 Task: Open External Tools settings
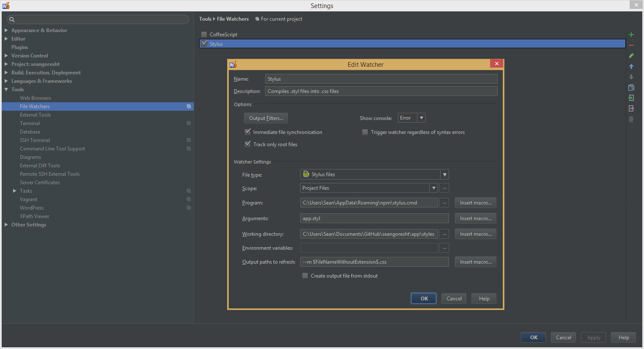pos(35,115)
